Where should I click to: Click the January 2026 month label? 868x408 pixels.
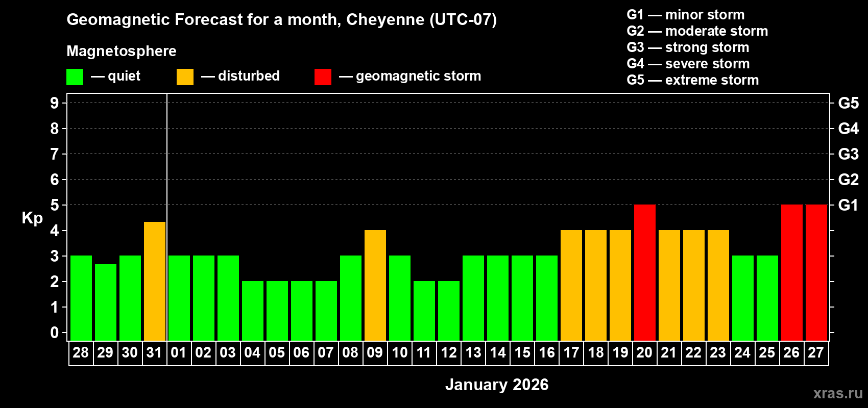click(x=497, y=385)
